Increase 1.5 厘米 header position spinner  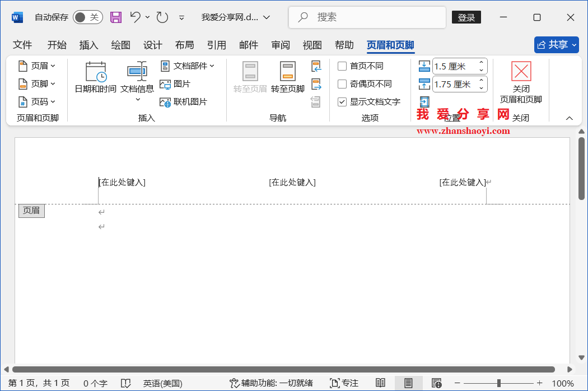(x=482, y=62)
